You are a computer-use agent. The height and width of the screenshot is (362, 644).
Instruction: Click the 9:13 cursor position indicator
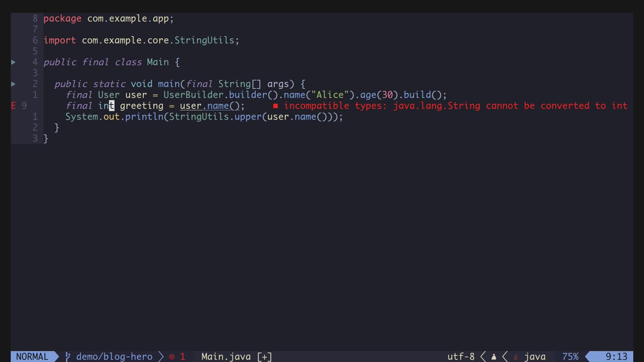point(617,356)
